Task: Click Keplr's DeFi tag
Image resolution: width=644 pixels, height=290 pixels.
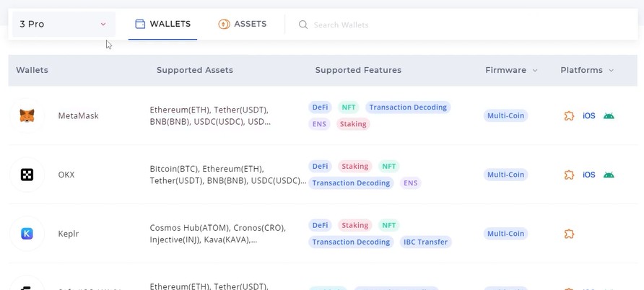Action: tap(320, 226)
